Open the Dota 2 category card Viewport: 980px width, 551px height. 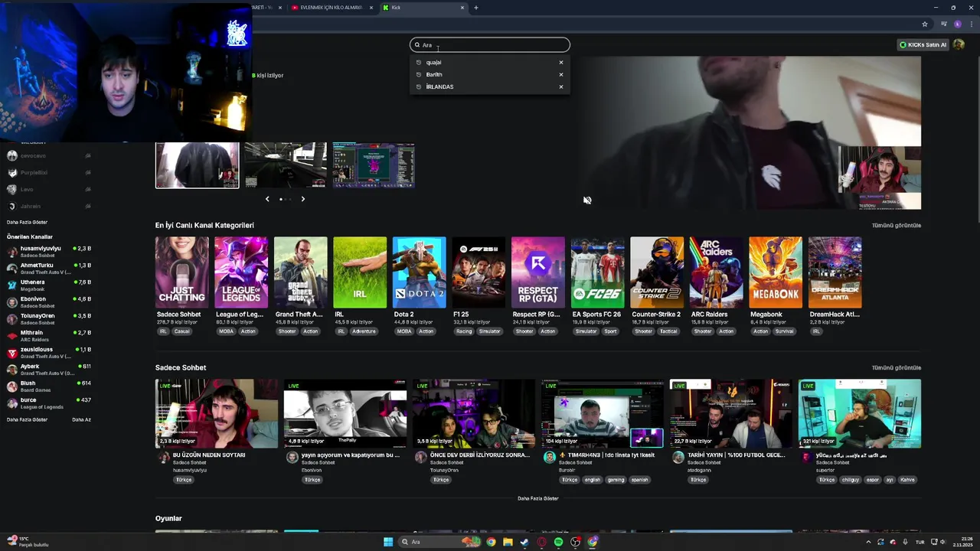pos(420,272)
